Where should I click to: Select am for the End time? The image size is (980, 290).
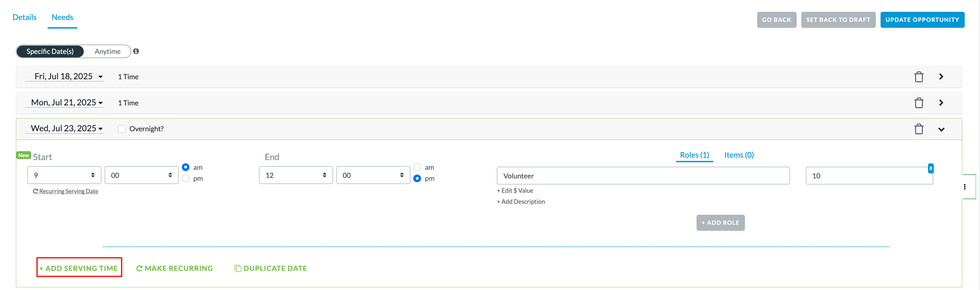(417, 167)
